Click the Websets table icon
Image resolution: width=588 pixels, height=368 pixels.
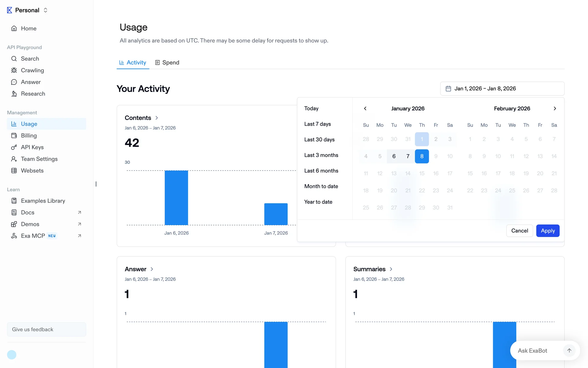point(14,171)
